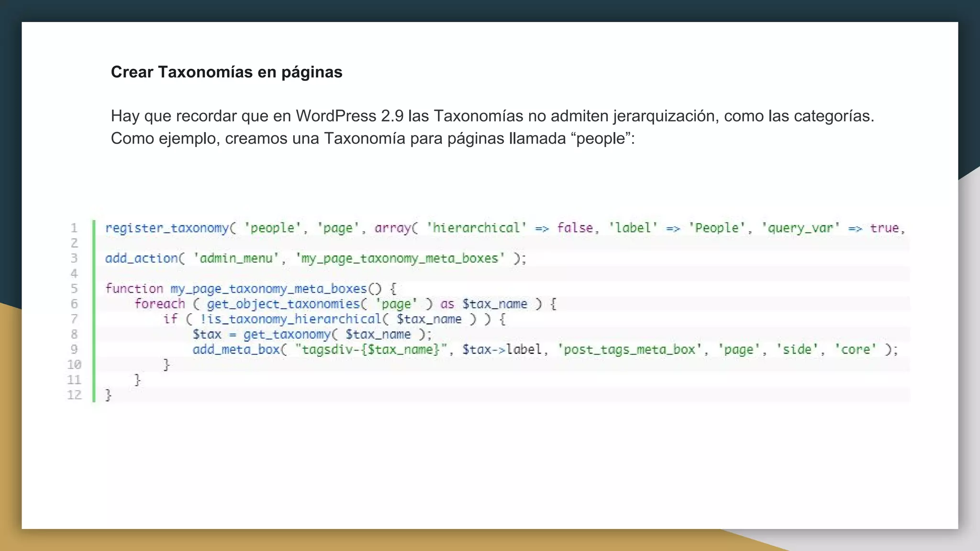Click the 'query_var' string on line 1
Viewport: 980px width, 551px height.
point(801,228)
